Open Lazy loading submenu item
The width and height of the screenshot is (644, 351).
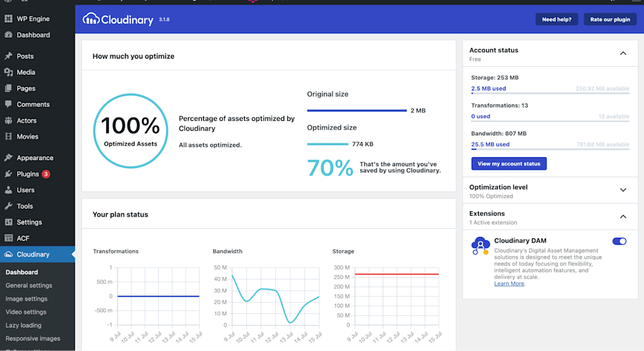coord(23,325)
